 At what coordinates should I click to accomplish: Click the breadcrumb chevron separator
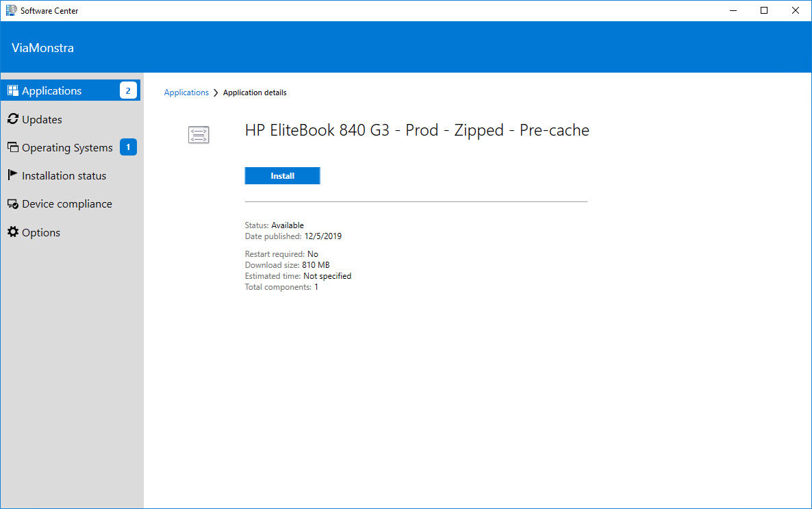coord(216,92)
